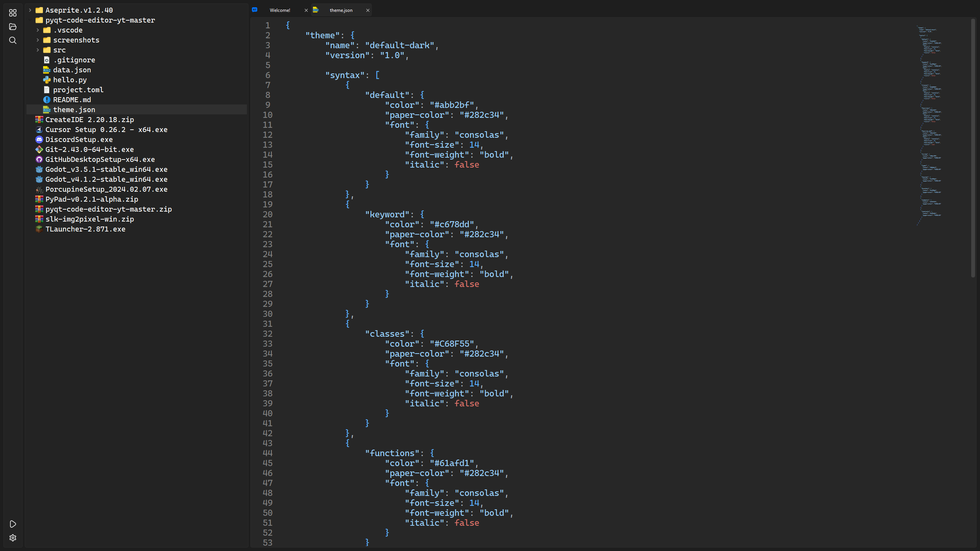Expand the Aseprite.v1.2.40 folder

[x=30, y=10]
